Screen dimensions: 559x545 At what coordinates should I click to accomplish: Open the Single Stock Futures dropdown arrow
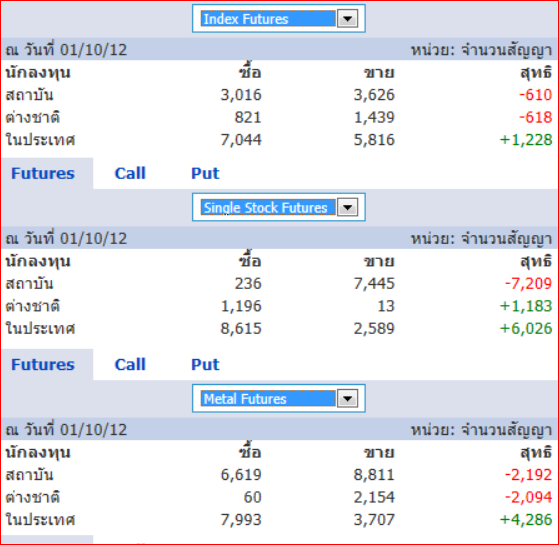347,207
